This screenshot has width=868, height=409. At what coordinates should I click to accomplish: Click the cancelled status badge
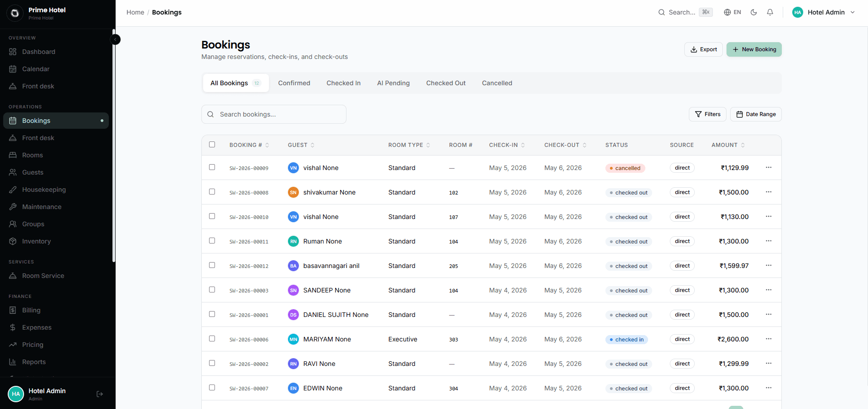pos(625,168)
